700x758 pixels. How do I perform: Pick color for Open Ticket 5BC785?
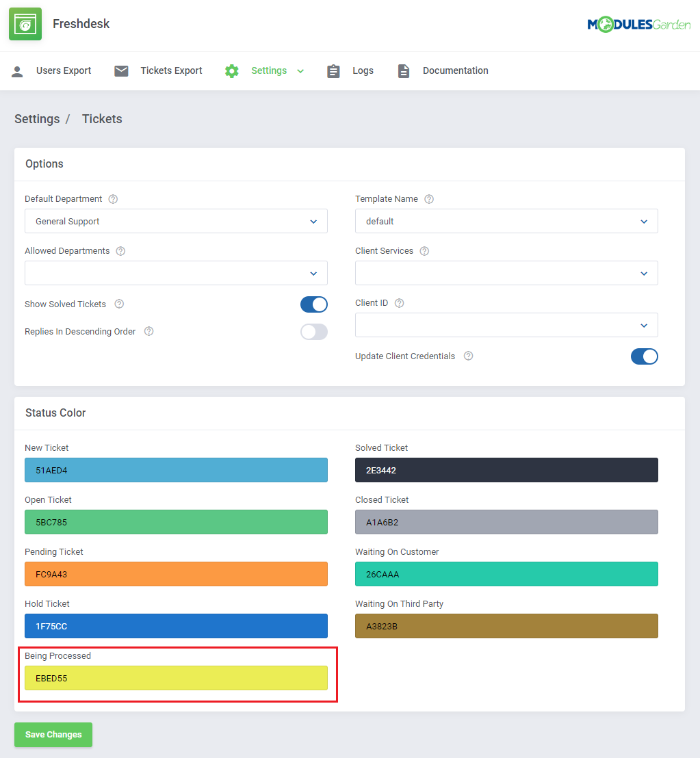point(176,522)
